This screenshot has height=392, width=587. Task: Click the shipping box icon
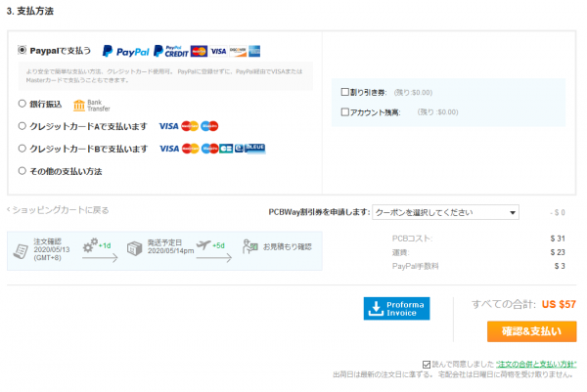pos(134,250)
